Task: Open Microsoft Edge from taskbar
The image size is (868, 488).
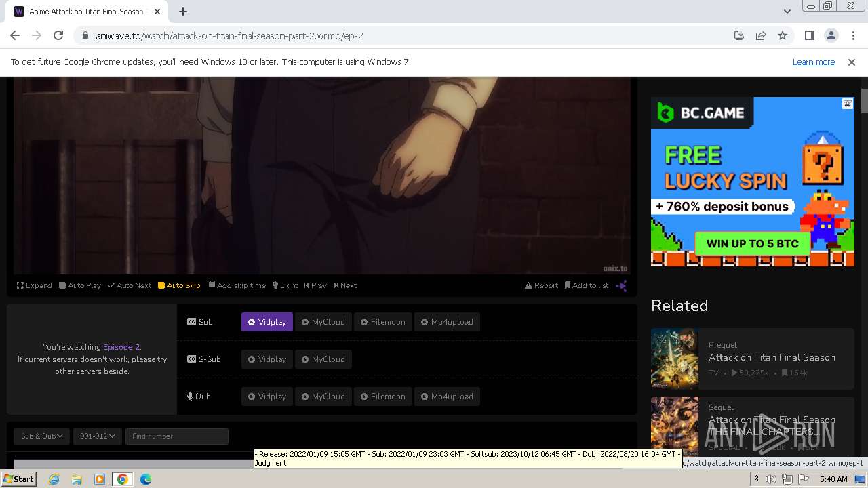Action: pos(146,479)
